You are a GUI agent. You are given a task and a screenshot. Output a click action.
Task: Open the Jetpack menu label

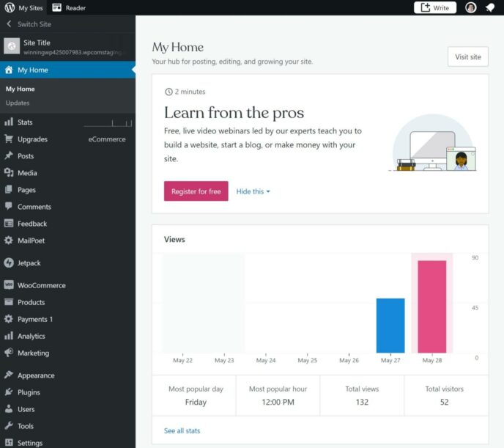pyautogui.click(x=29, y=263)
